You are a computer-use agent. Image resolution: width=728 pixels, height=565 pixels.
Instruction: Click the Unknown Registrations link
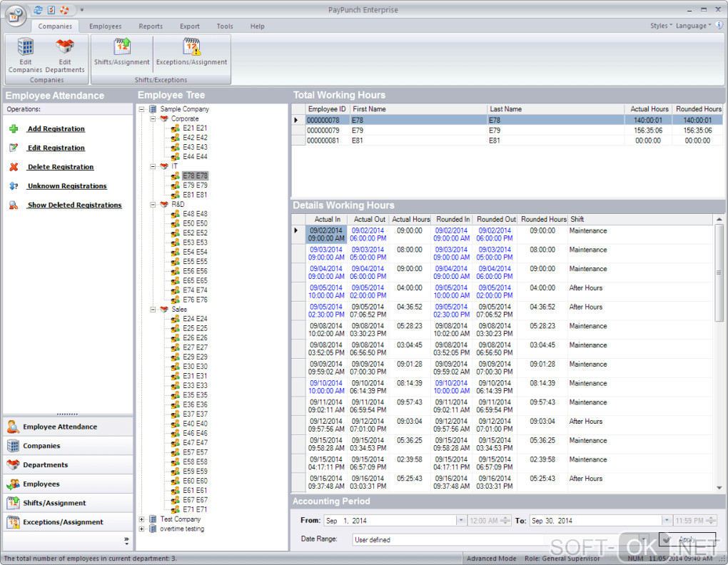click(x=67, y=186)
